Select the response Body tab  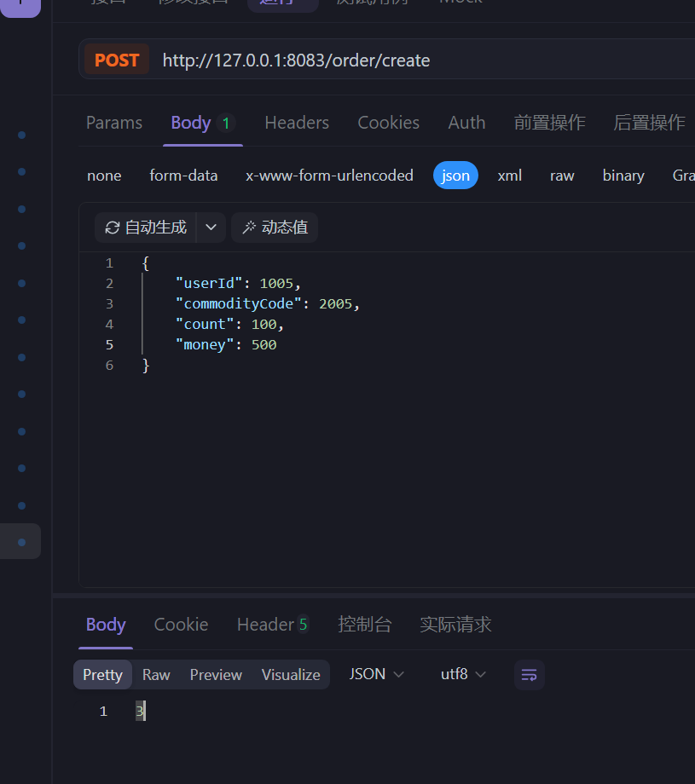tap(106, 625)
